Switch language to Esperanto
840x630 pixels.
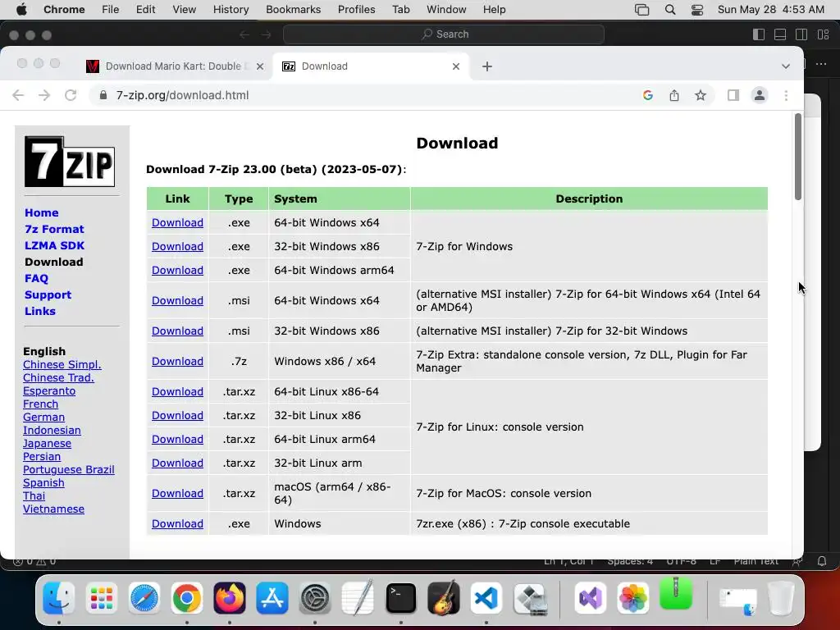pyautogui.click(x=48, y=391)
